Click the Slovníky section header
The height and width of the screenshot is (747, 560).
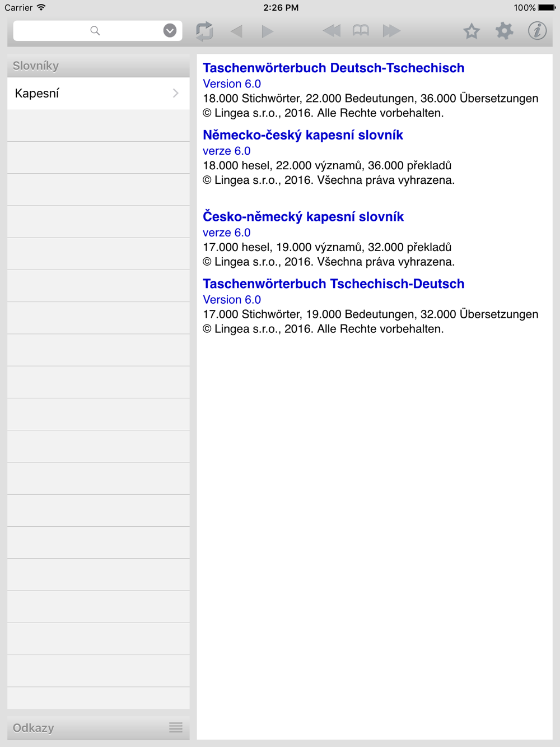(x=99, y=66)
